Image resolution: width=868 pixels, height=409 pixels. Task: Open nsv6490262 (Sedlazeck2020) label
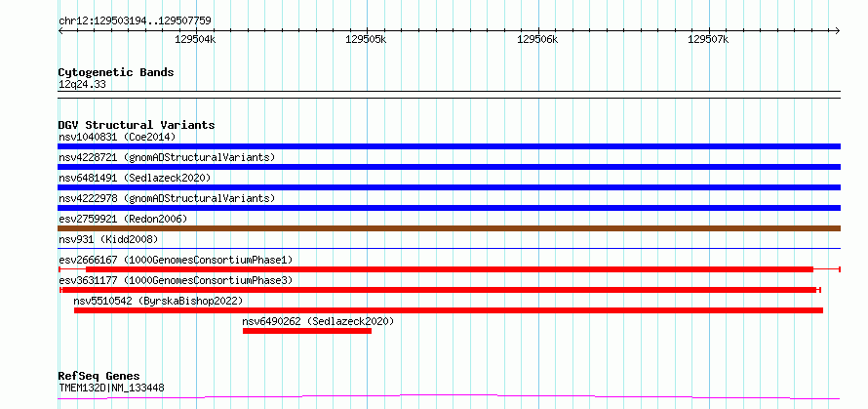pyautogui.click(x=318, y=321)
